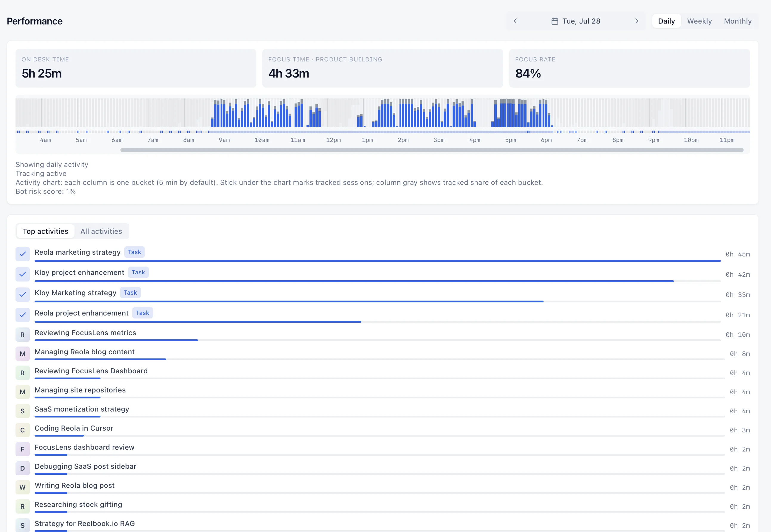This screenshot has height=532, width=771.
Task: Select the All activities tab
Action: pos(101,231)
